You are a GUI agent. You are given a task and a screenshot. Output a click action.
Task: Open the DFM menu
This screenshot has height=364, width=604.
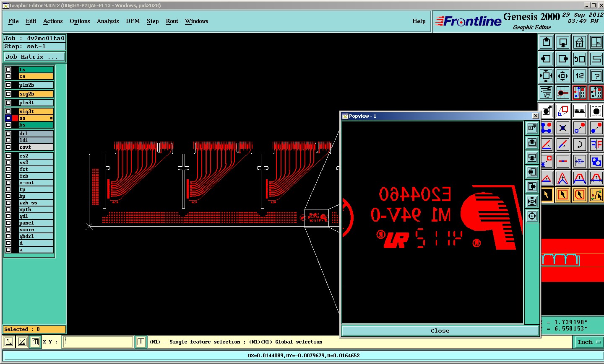[x=133, y=21]
